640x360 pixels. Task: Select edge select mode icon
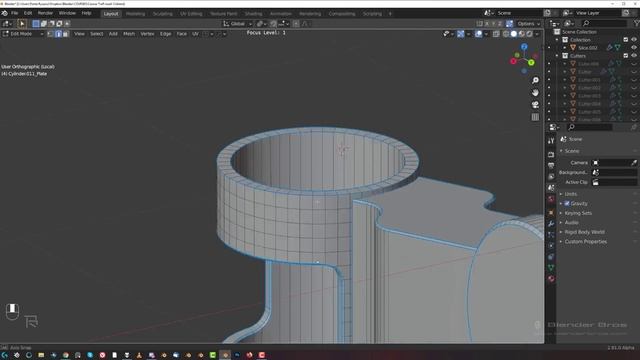(x=58, y=34)
